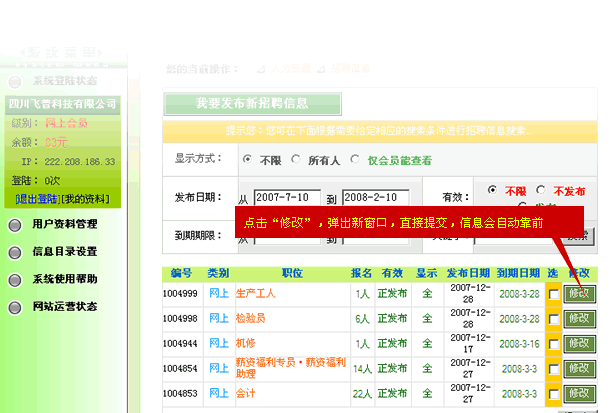Open the 我的资料 link
Image resolution: width=610 pixels, height=413 pixels.
point(88,199)
